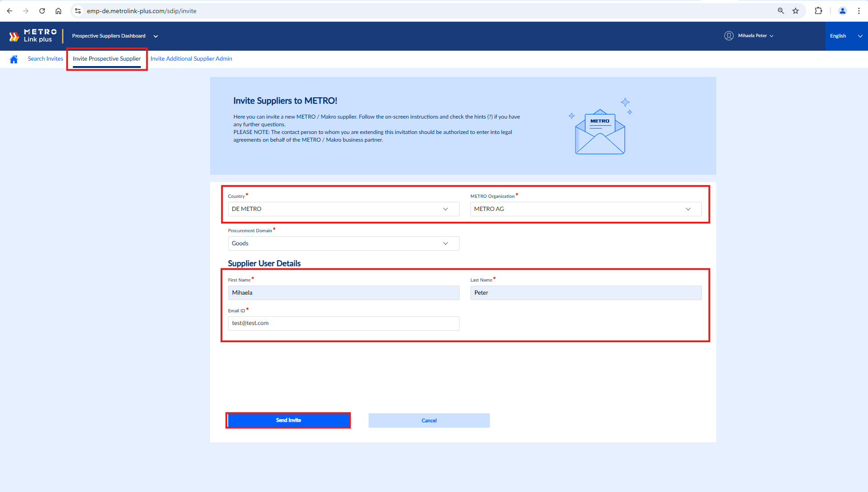The image size is (868, 492).
Task: Click the user avatar icon beside Mihaela Peter
Action: pos(729,36)
